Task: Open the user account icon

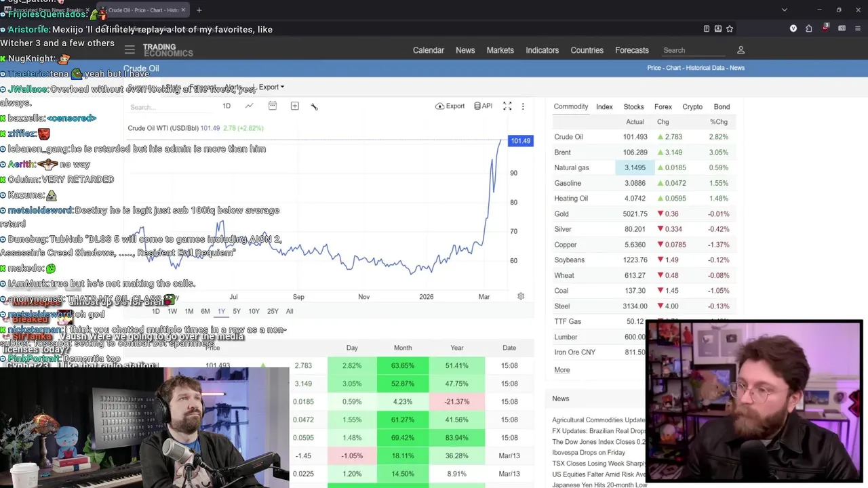Action: (x=741, y=50)
